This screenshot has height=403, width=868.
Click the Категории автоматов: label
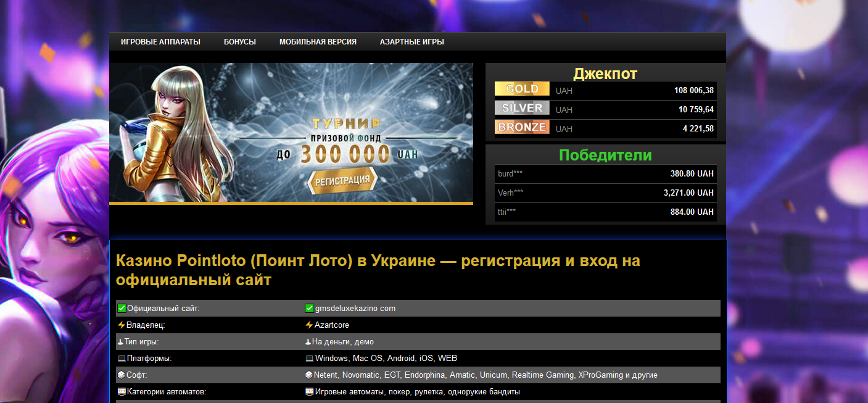(167, 391)
